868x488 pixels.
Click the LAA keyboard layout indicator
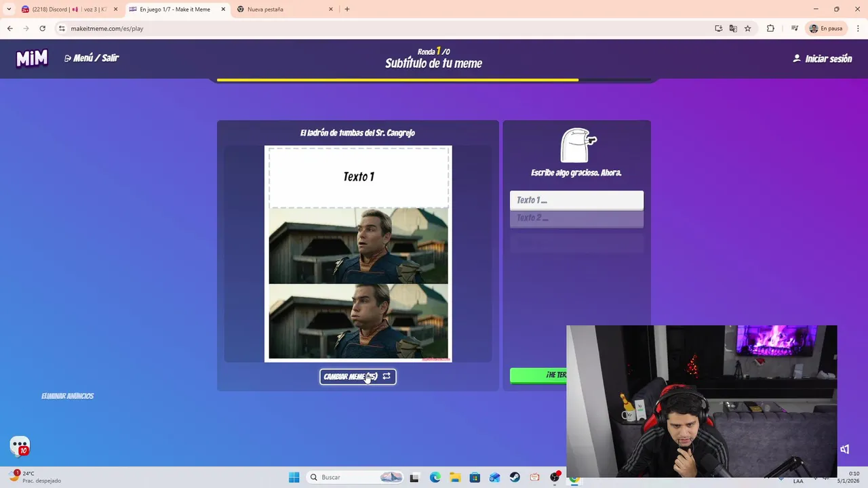pos(798,481)
